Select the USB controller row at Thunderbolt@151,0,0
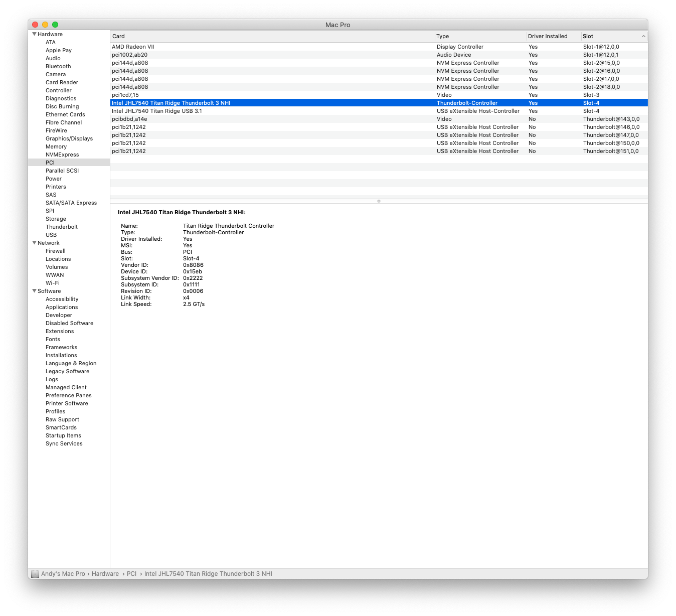The height and width of the screenshot is (616, 676). [x=379, y=151]
